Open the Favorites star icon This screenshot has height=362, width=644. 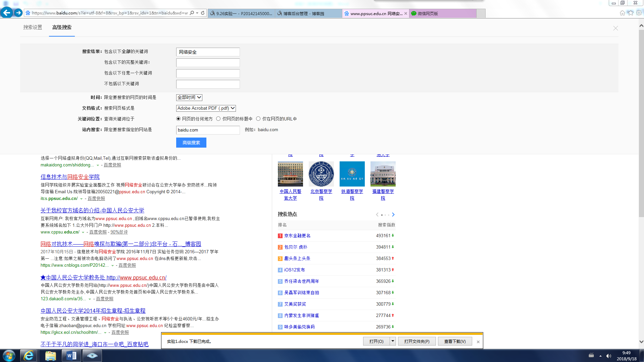[631, 13]
